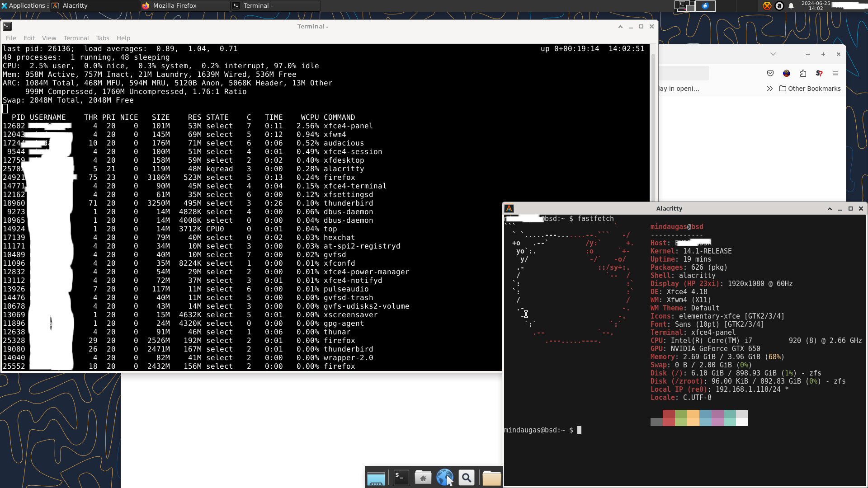Open the File menu in Terminal

(x=11, y=38)
